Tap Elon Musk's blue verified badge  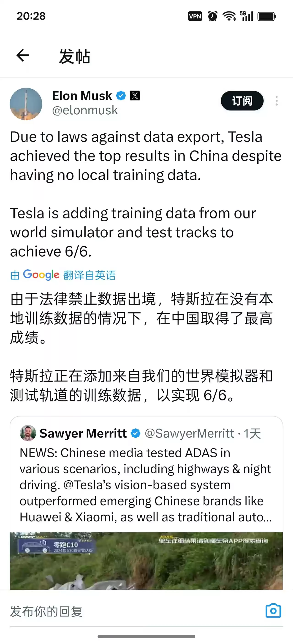click(121, 96)
